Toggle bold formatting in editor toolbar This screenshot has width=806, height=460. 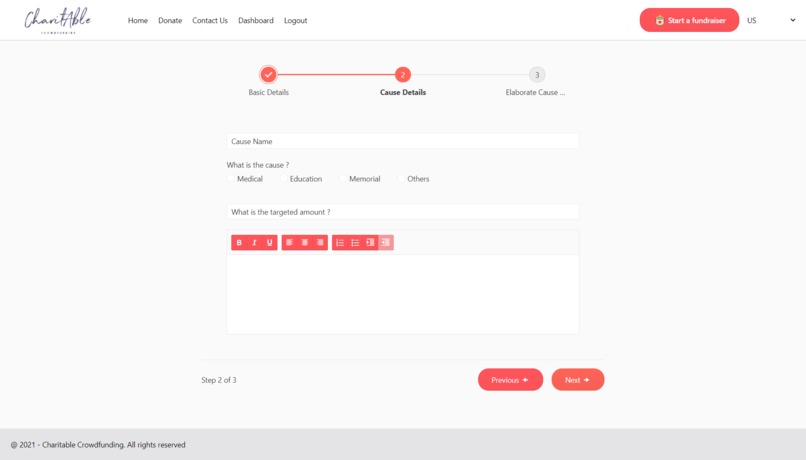coord(239,243)
